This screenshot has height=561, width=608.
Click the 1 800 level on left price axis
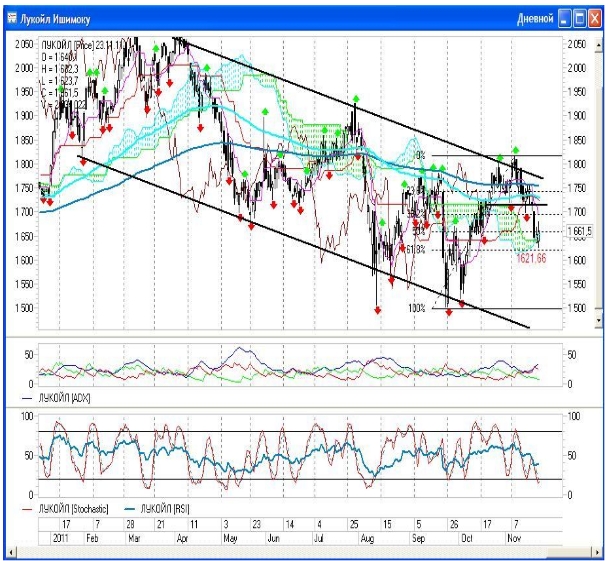click(25, 164)
